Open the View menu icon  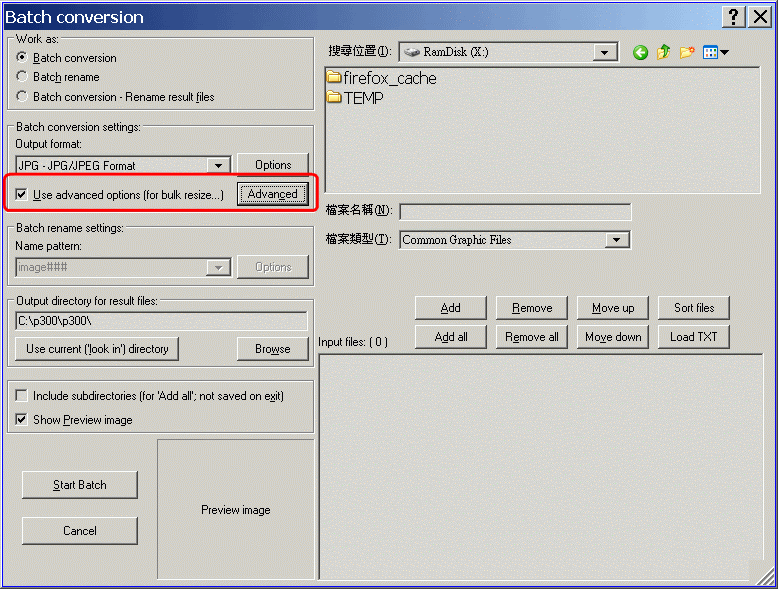[x=715, y=53]
